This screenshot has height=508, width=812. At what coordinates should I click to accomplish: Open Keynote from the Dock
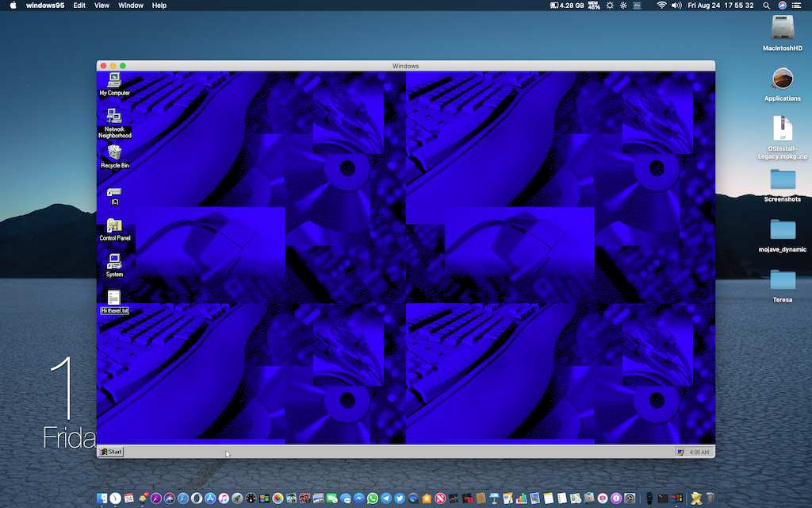click(495, 498)
